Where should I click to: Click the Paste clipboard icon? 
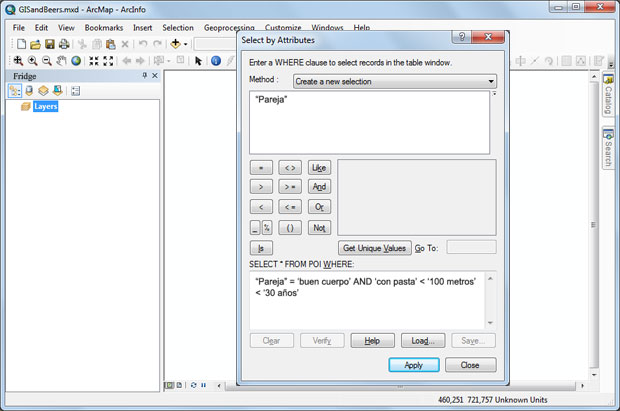coord(111,44)
